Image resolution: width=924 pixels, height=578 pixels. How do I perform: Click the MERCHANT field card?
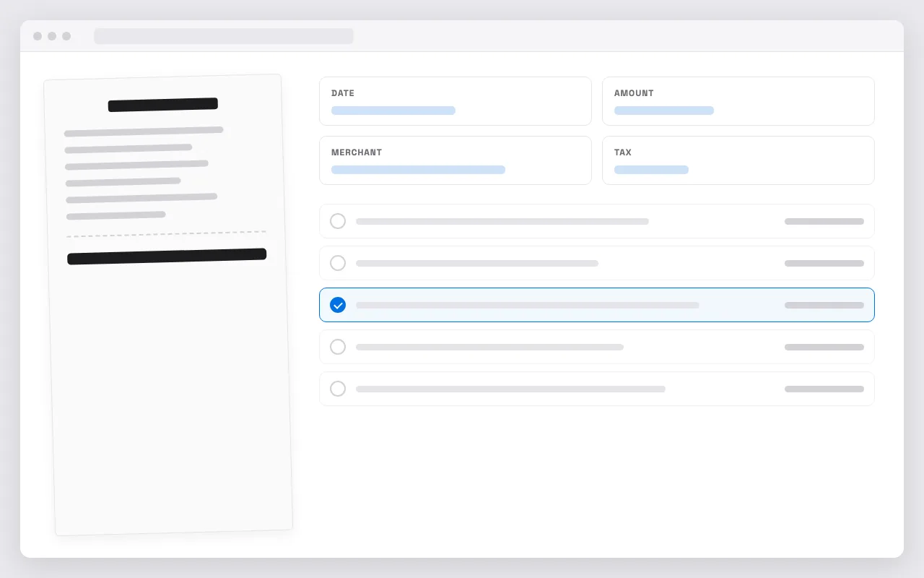[456, 160]
